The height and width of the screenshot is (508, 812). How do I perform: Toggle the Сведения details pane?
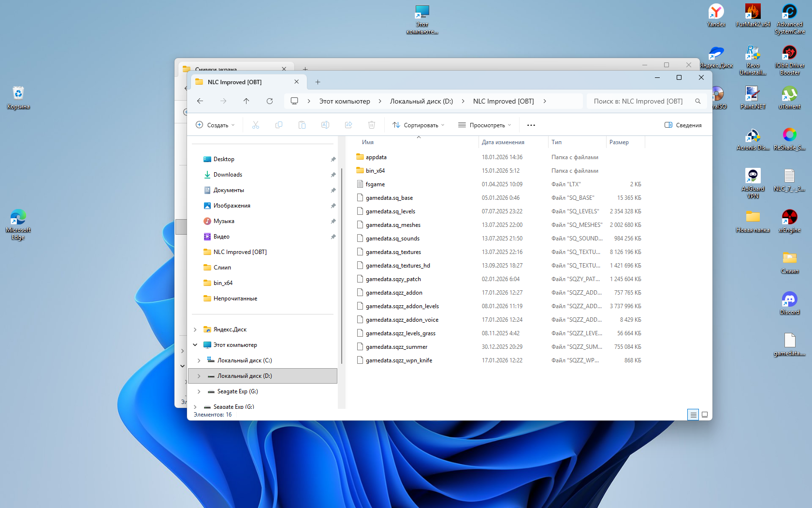pos(683,125)
